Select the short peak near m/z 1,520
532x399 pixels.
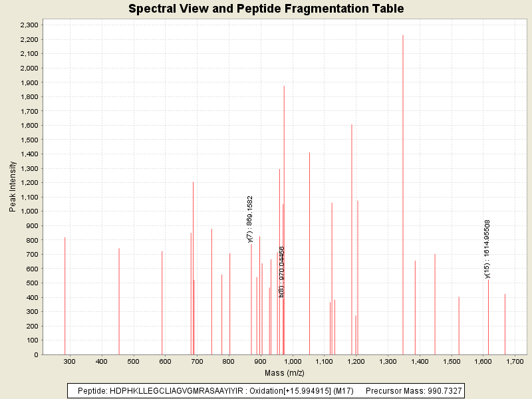459,325
